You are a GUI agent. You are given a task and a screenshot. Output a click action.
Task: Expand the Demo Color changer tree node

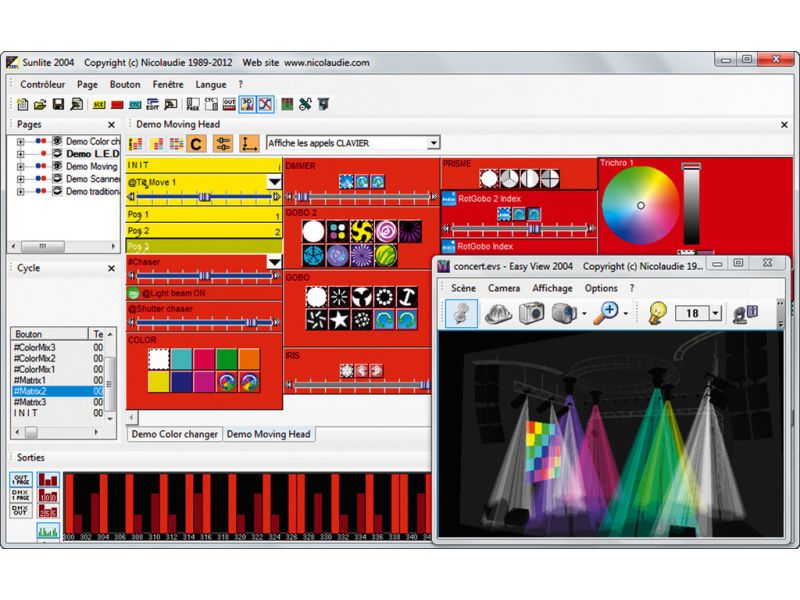(20, 141)
